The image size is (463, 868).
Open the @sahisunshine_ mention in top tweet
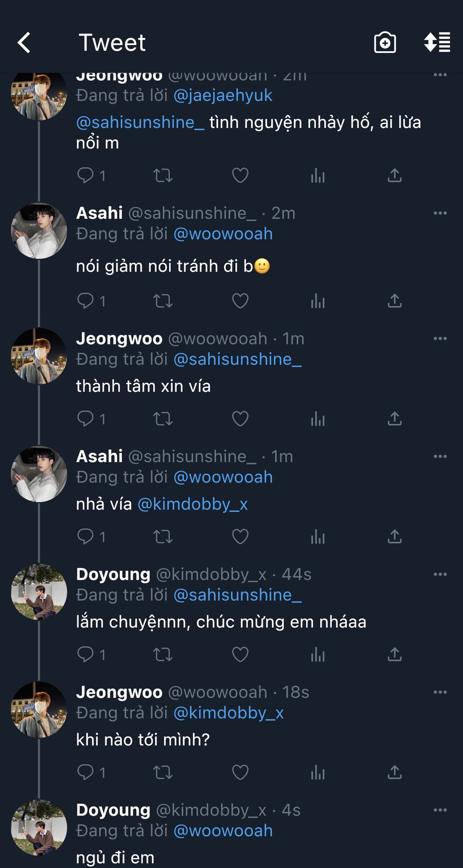140,123
